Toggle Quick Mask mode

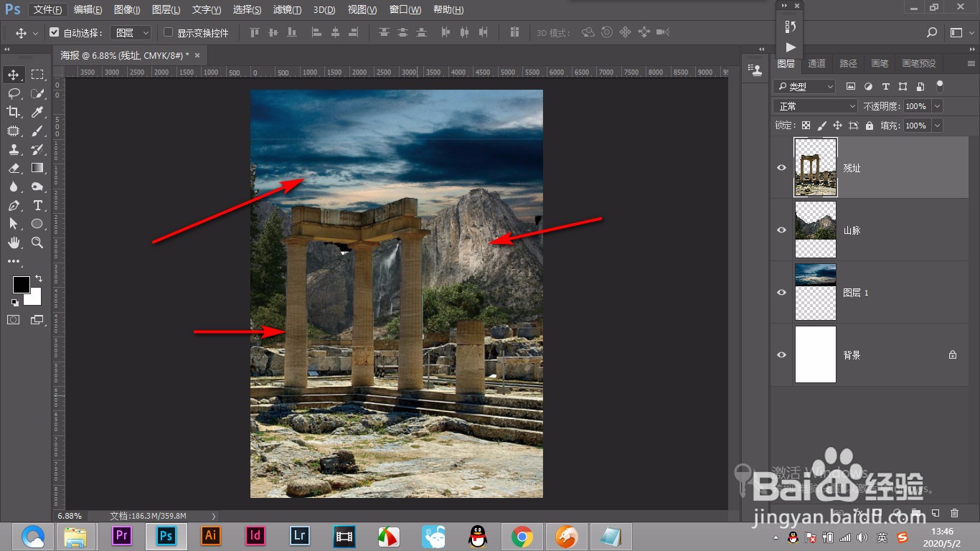click(x=14, y=320)
